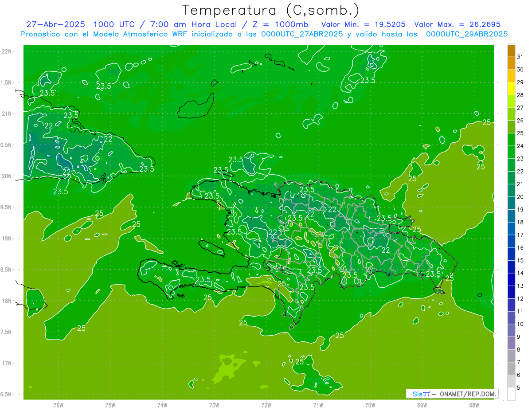Click the '0.5N' latitude axis label
The image size is (532, 411).
tap(7, 145)
